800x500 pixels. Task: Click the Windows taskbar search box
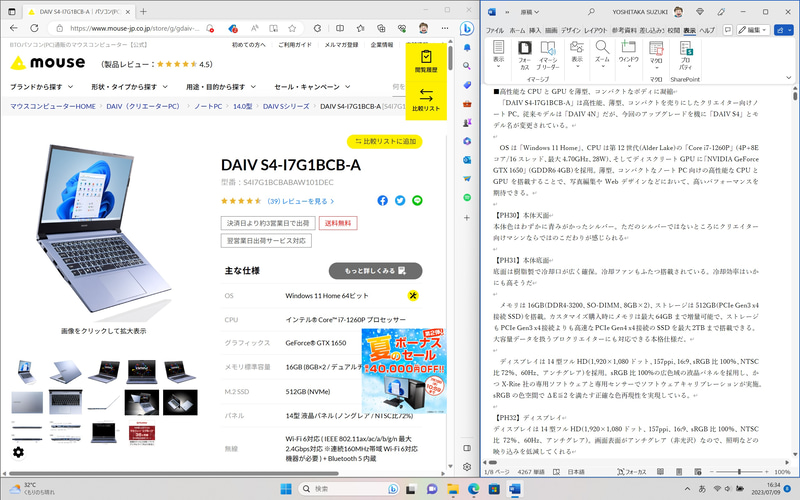[x=348, y=489]
